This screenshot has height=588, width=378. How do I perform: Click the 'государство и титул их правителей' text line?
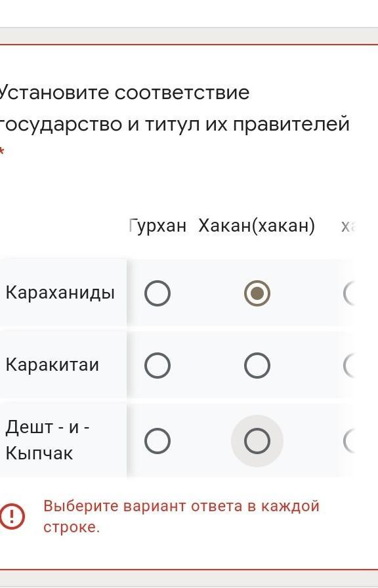(175, 124)
